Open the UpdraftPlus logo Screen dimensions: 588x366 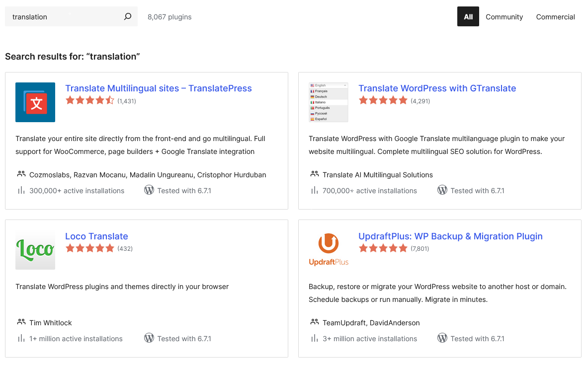(x=329, y=250)
